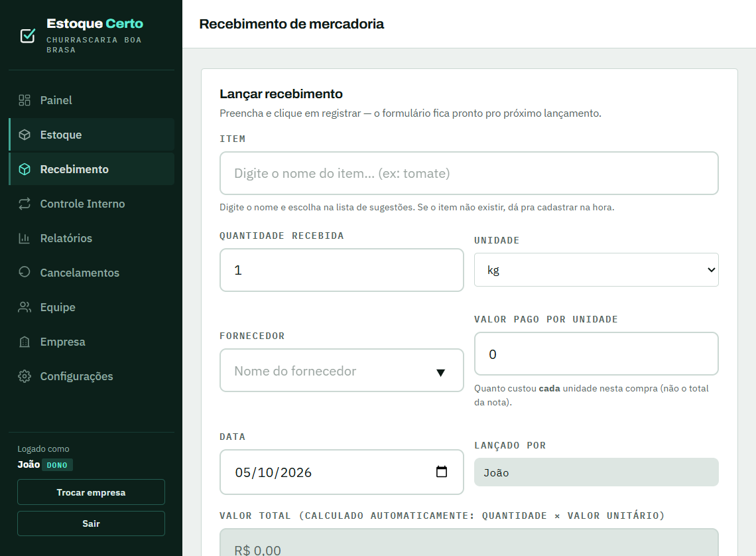Open Empresa page

tap(92, 342)
